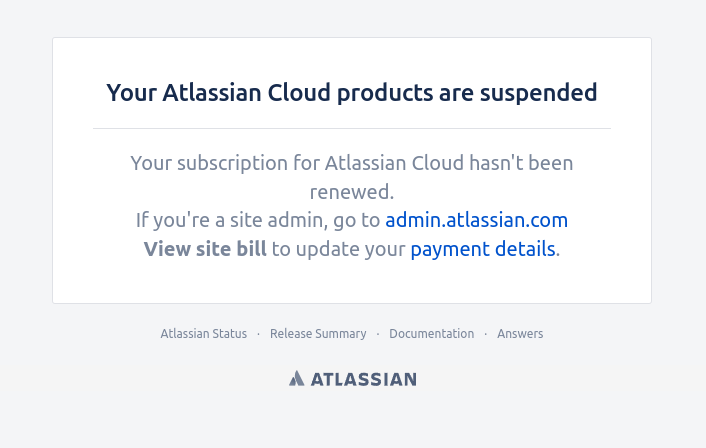This screenshot has width=706, height=448.
Task: Click the Atlassian triangle logo icon
Action: (x=297, y=378)
